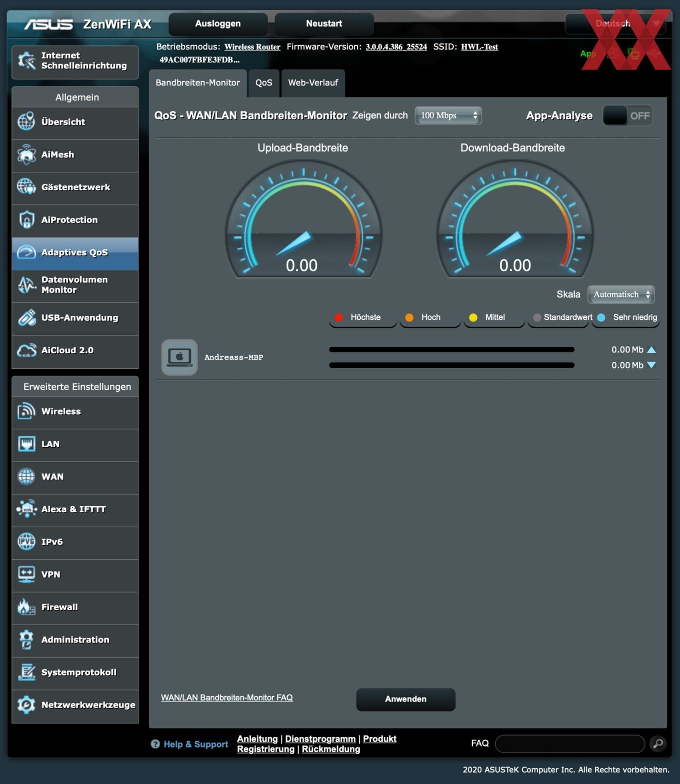
Task: Select the red Höchste priority swatch
Action: coord(338,317)
